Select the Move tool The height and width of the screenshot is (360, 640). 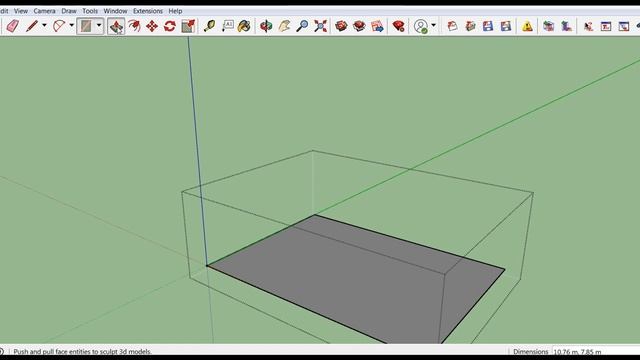152,26
